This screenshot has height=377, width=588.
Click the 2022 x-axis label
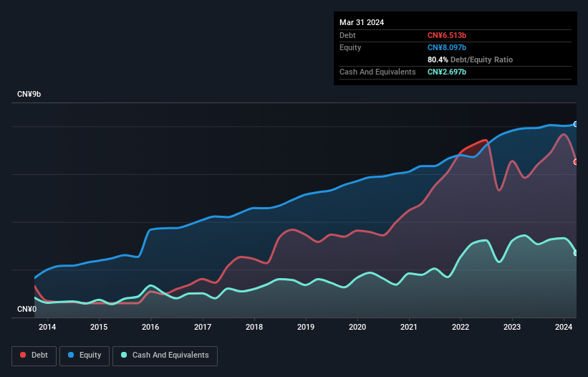[x=461, y=328]
